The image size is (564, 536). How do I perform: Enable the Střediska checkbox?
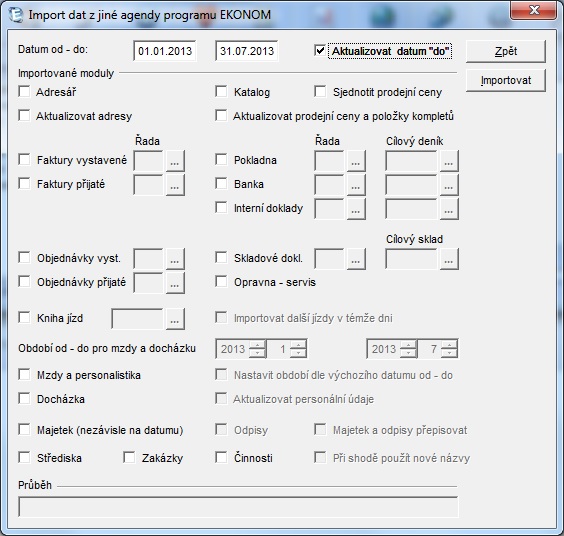pos(24,458)
